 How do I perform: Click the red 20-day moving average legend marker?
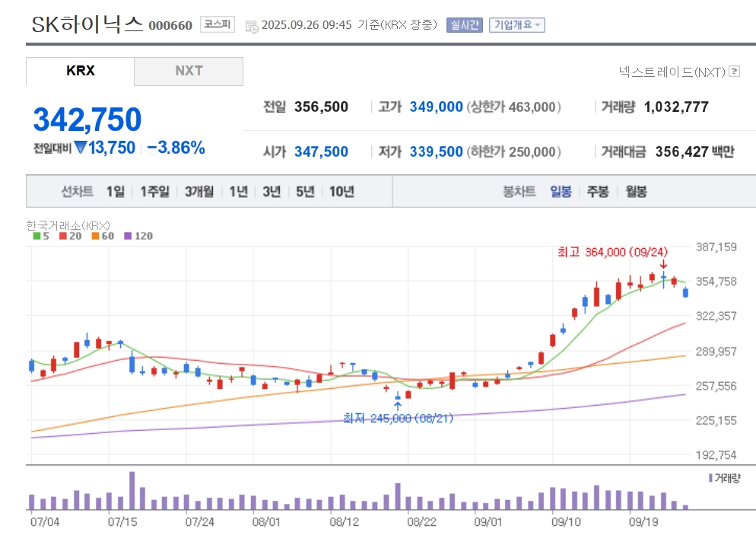(x=65, y=236)
